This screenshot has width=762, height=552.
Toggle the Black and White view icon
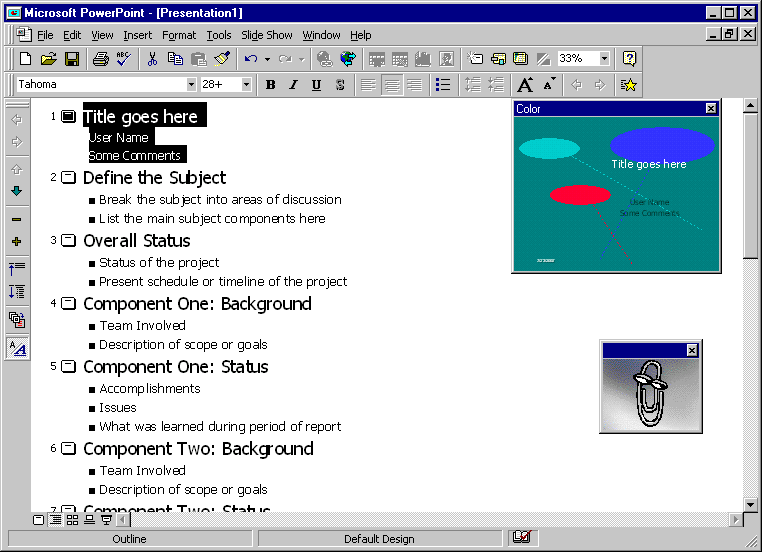tap(543, 59)
